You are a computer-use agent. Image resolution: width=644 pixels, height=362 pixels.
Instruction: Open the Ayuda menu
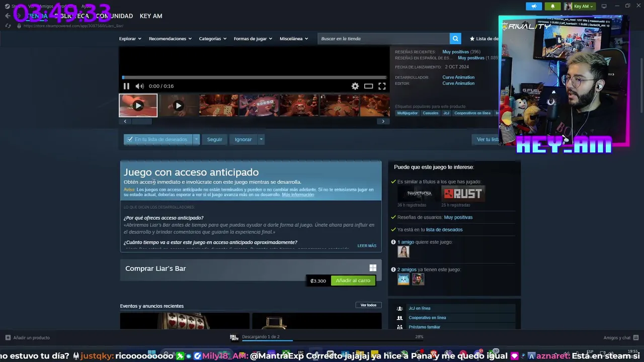point(87,6)
